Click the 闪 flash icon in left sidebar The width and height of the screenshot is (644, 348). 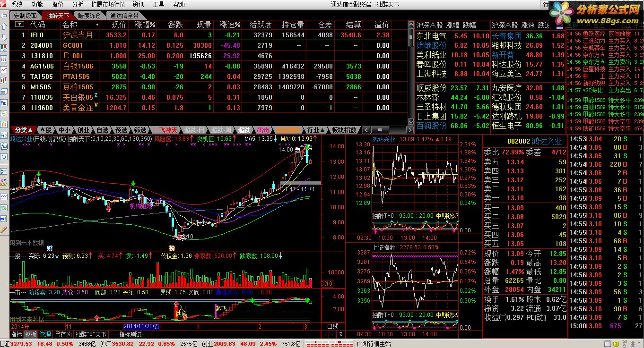tap(4, 145)
